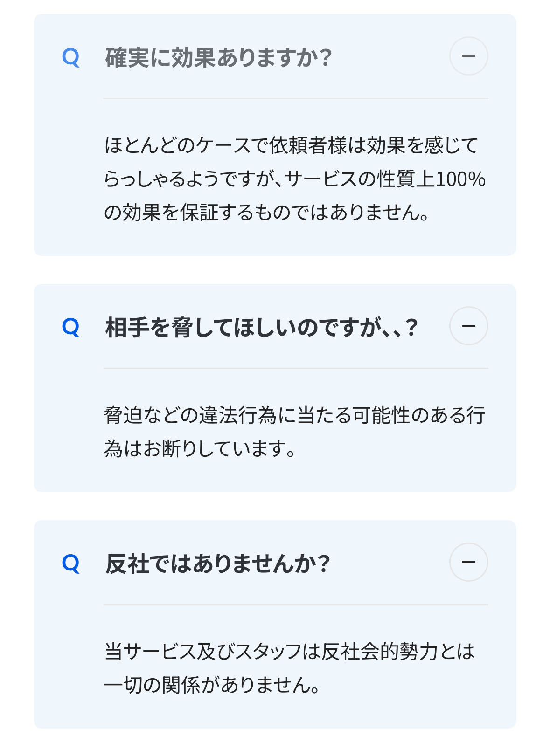The image size is (550, 756).
Task: Select the answer text starting 当サービス及びスタッフ
Action: point(290,668)
